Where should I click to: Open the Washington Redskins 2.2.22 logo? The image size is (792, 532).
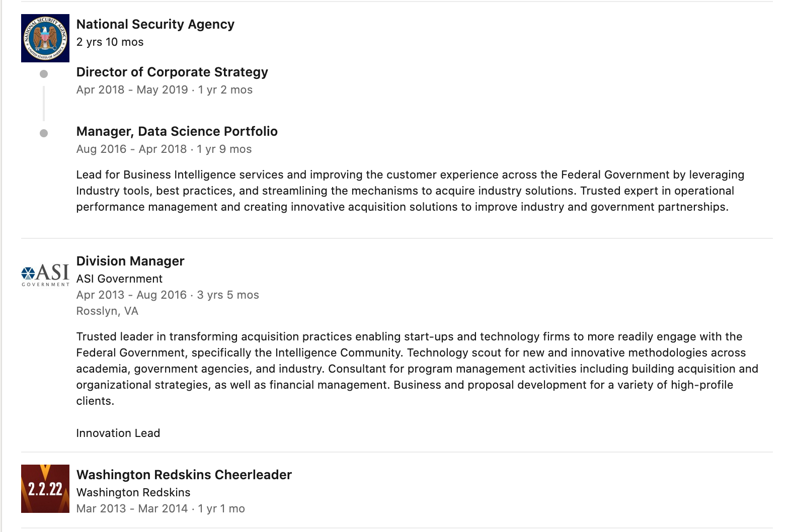click(45, 489)
